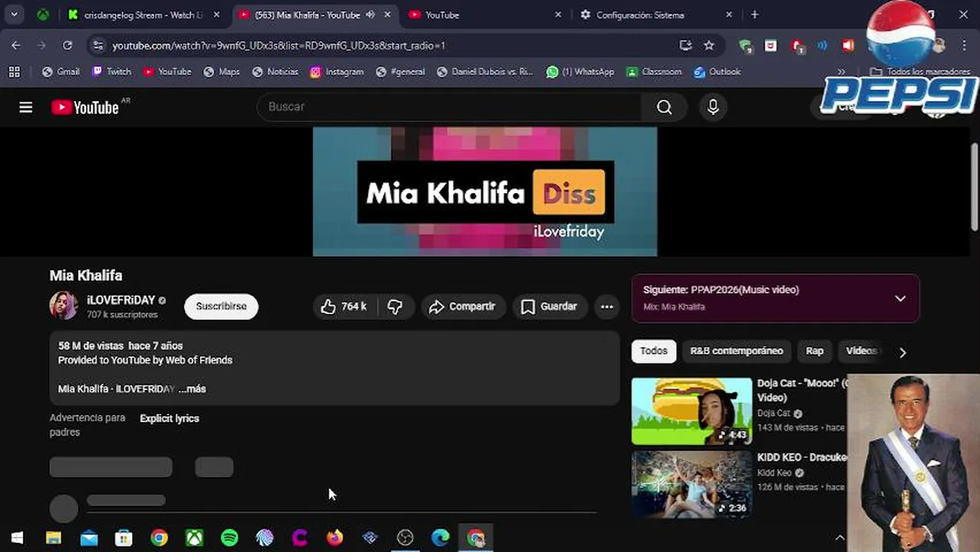
Task: Click the YouTube logo to go home
Action: point(85,107)
